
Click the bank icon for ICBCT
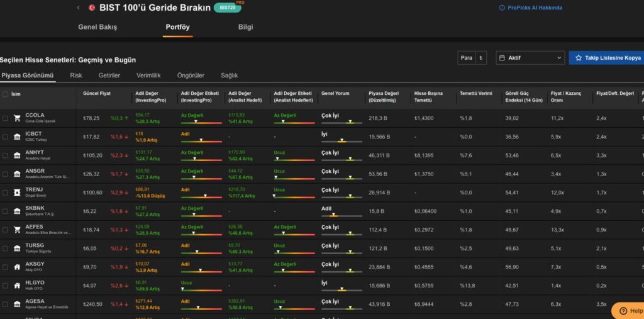tap(17, 137)
